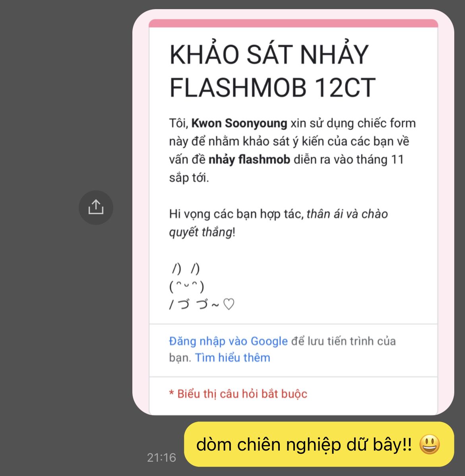Tap the share icon beside the image

[96, 208]
